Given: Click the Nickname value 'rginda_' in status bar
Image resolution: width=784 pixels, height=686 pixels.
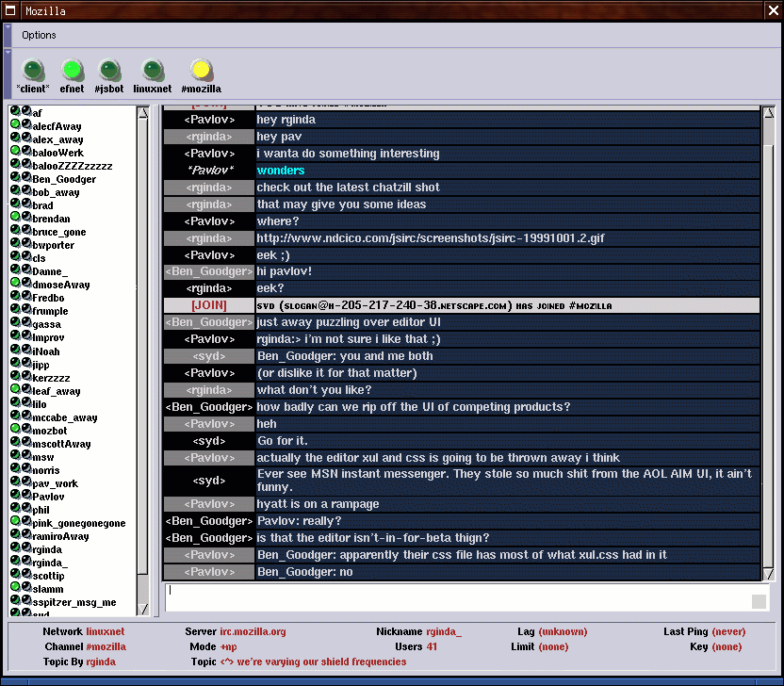Looking at the screenshot, I should 444,631.
